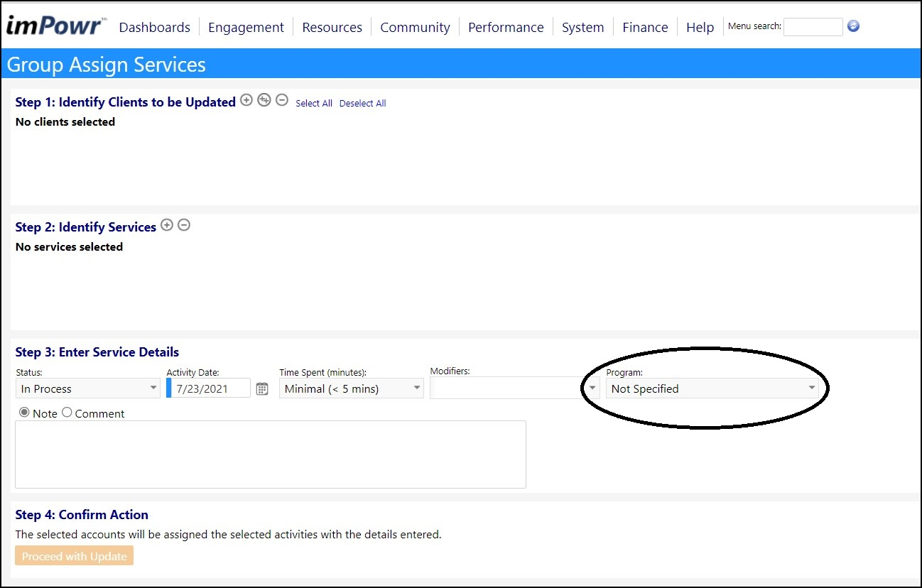This screenshot has height=588, width=922.
Task: Open the Modifiers dropdown
Action: (515, 388)
